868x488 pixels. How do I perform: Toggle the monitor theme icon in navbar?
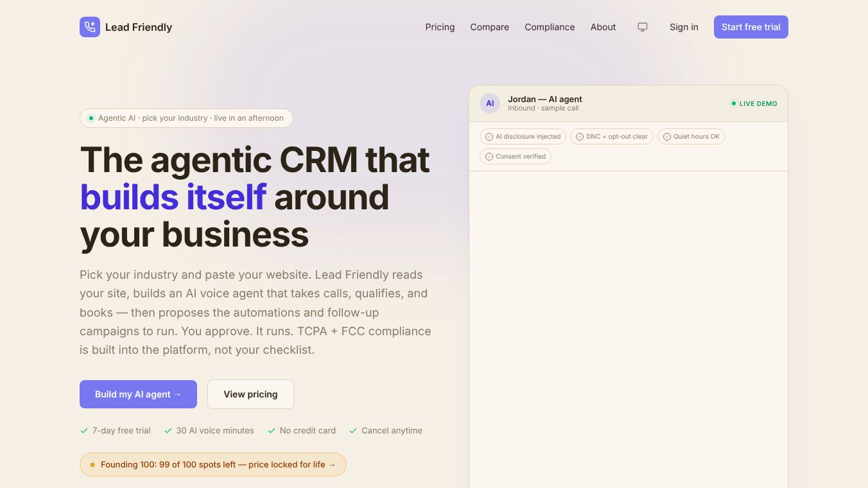tap(643, 27)
